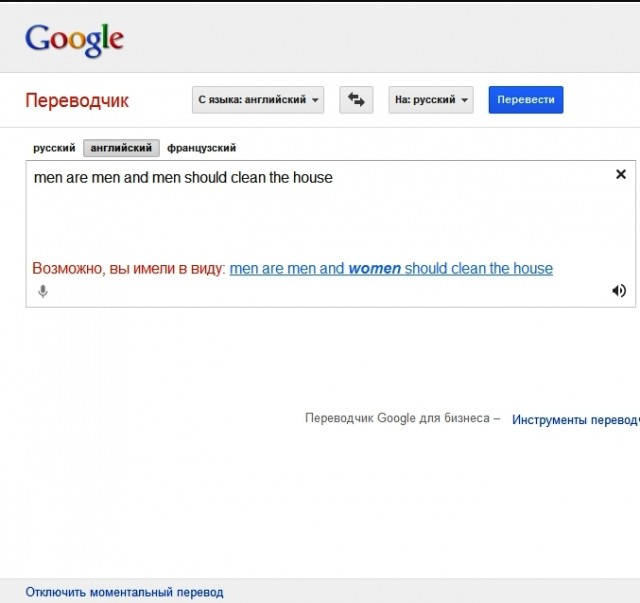Click the Google logo
Screen dimensions: 640x603
click(x=74, y=39)
